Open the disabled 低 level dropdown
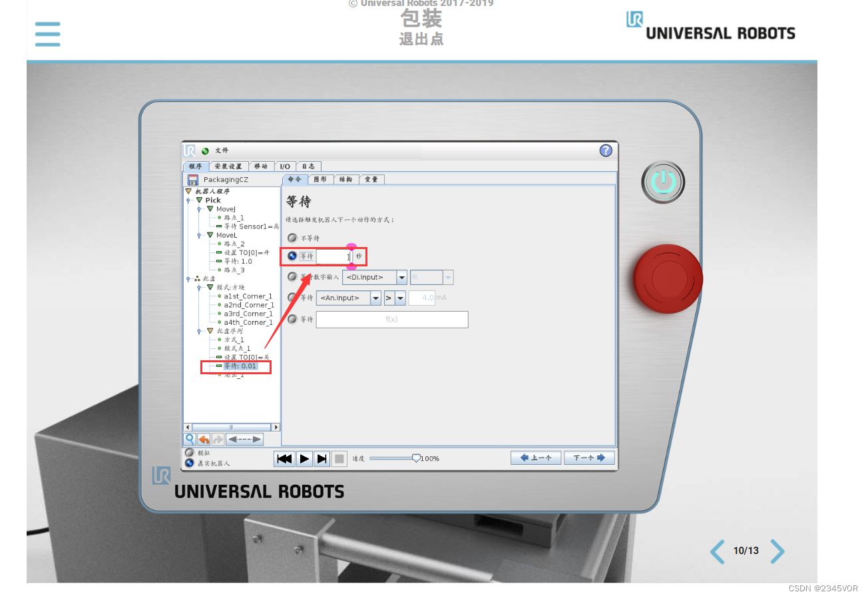Image resolution: width=868 pixels, height=598 pixels. [x=432, y=277]
